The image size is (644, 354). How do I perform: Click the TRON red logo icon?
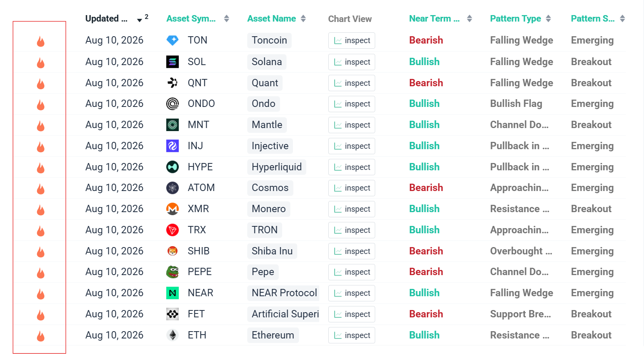[172, 230]
